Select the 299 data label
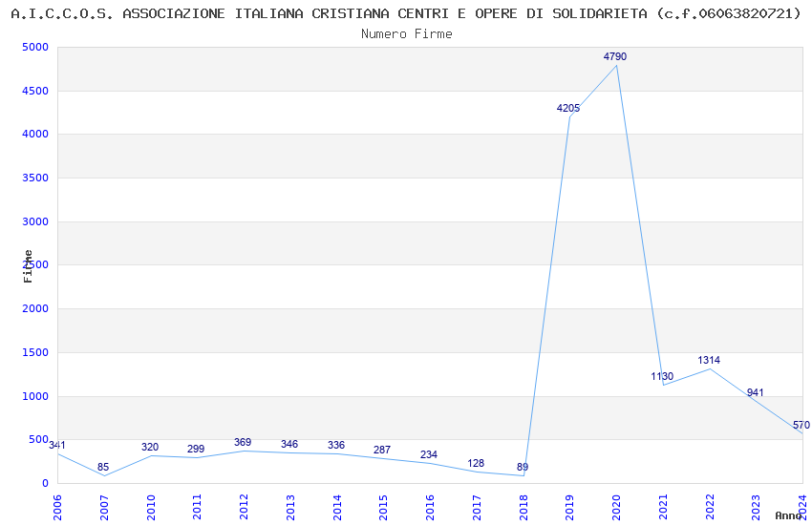 click(x=196, y=449)
